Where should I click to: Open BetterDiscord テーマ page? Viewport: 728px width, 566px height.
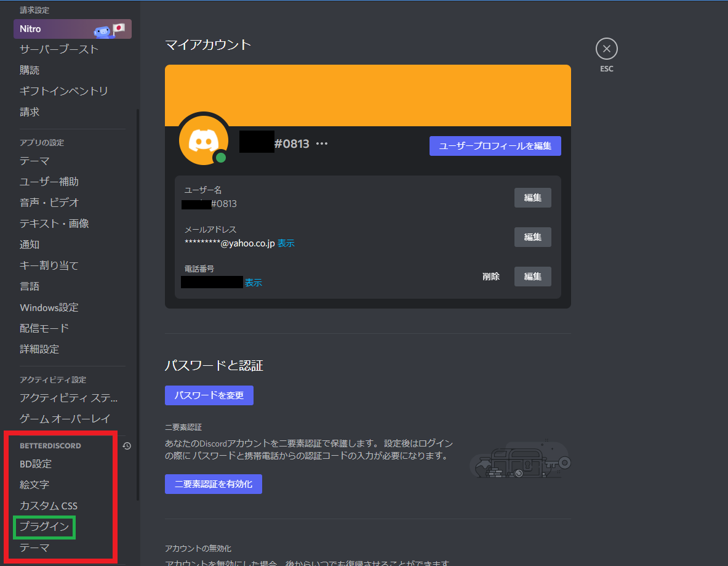[34, 548]
